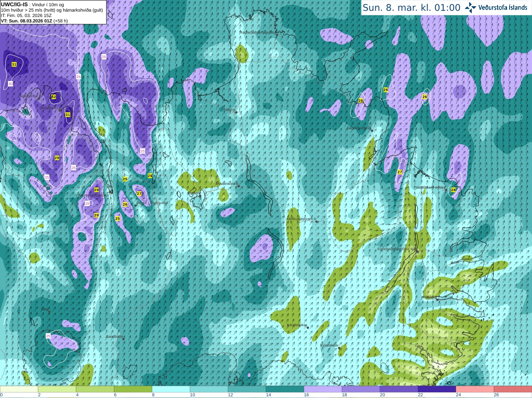Click the legend tick value '16'
The height and width of the screenshot is (398, 532).
click(306, 395)
